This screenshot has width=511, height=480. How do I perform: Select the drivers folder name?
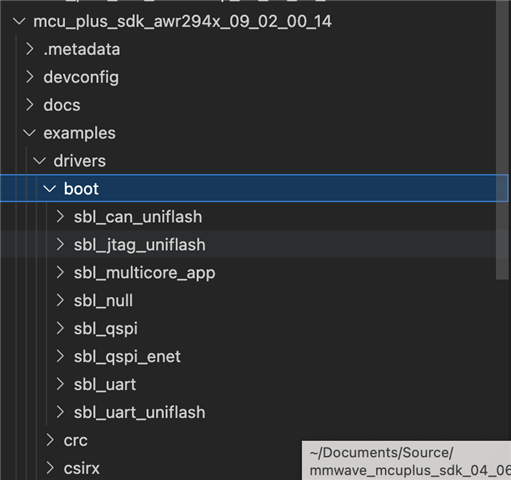click(80, 161)
